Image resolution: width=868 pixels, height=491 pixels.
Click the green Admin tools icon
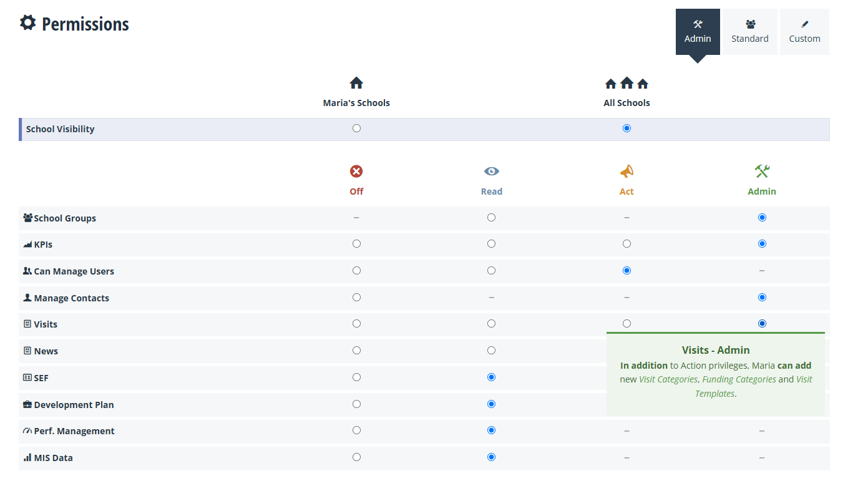click(x=762, y=171)
